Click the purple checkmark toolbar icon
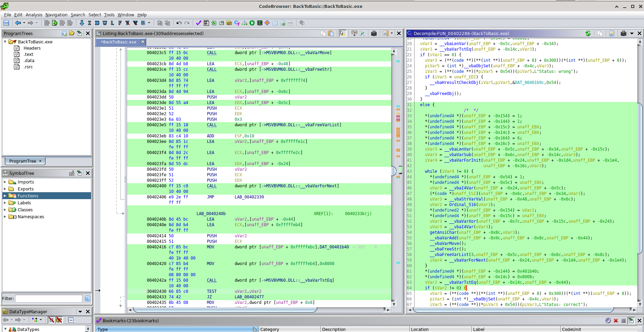Viewport: 644px width, 332px height. point(199,23)
